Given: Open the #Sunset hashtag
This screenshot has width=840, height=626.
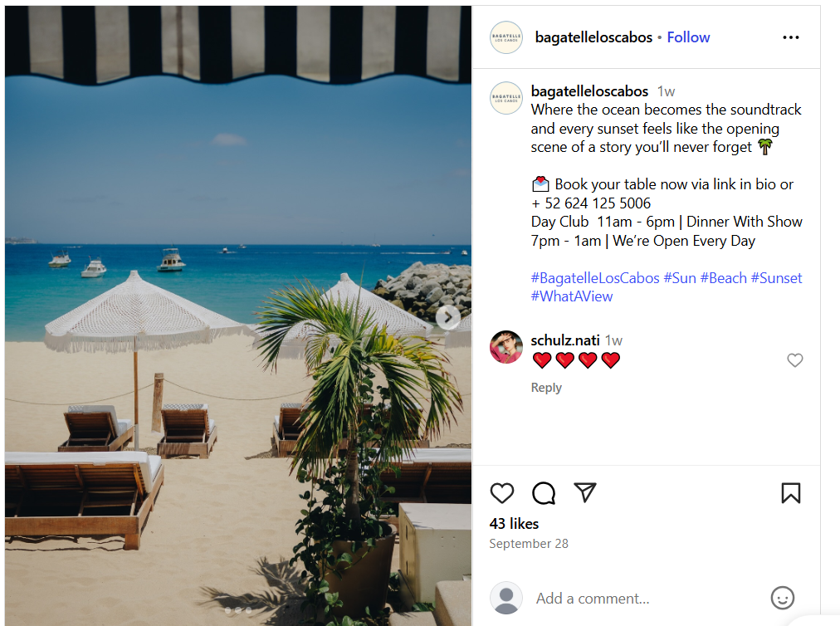Looking at the screenshot, I should point(776,278).
